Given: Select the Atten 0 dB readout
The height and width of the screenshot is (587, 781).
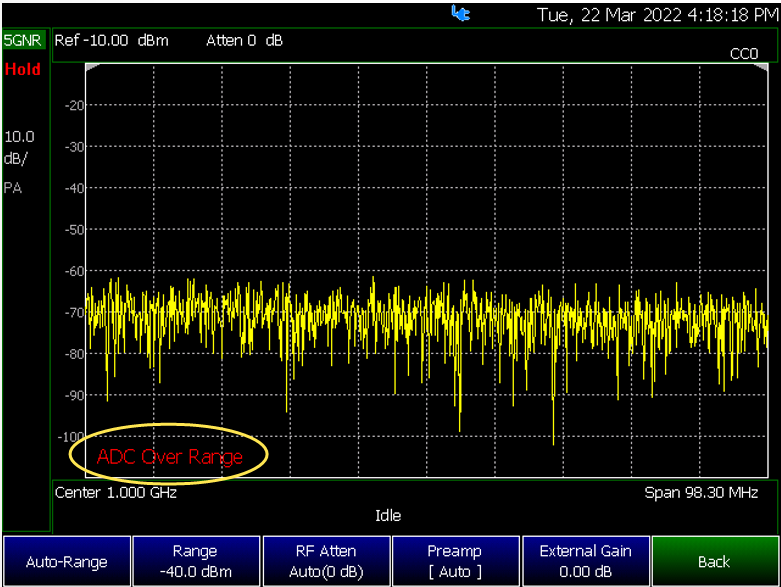Looking at the screenshot, I should tap(245, 40).
